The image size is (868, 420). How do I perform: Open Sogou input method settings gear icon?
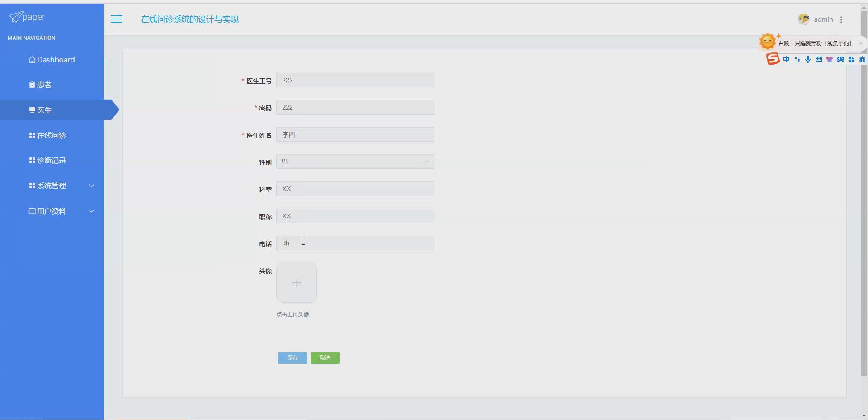pos(863,59)
